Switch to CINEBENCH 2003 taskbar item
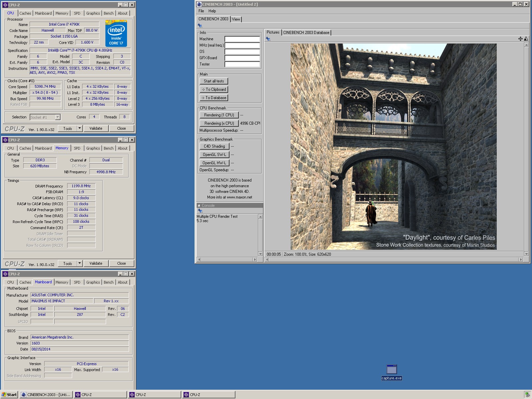This screenshot has width=532, height=399. tap(46, 395)
